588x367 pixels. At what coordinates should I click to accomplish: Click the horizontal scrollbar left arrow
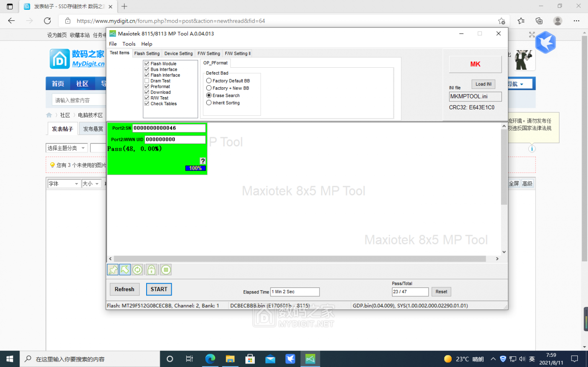(x=110, y=259)
